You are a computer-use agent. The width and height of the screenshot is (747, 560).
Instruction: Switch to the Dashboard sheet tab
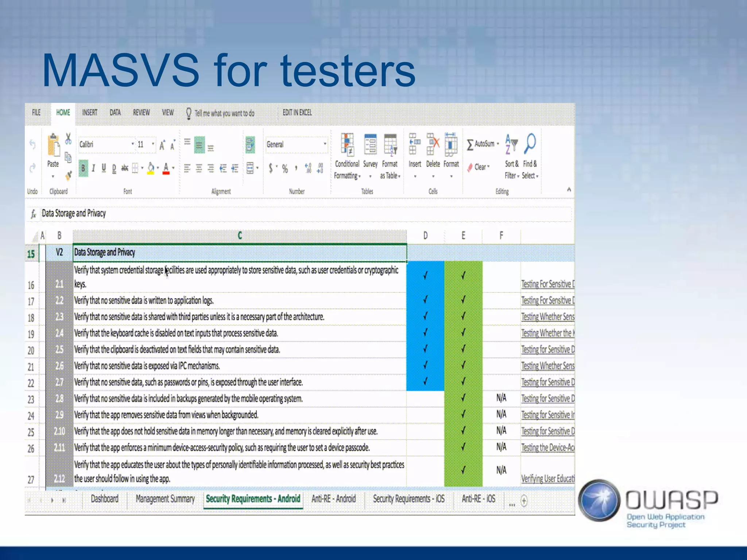(105, 499)
